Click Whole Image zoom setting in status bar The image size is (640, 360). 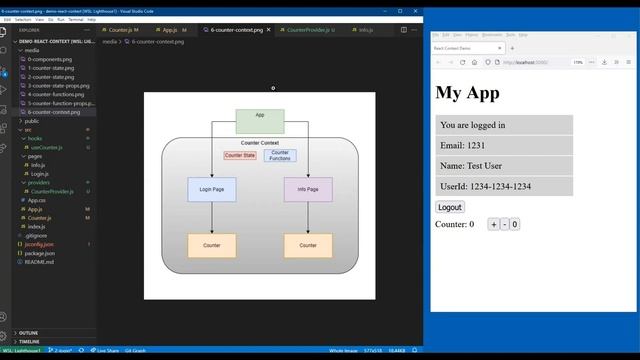point(343,350)
